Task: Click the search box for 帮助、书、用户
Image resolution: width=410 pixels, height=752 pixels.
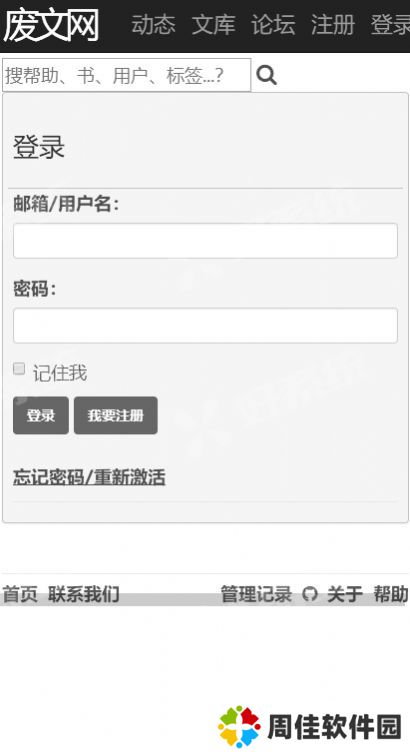Action: coord(127,75)
